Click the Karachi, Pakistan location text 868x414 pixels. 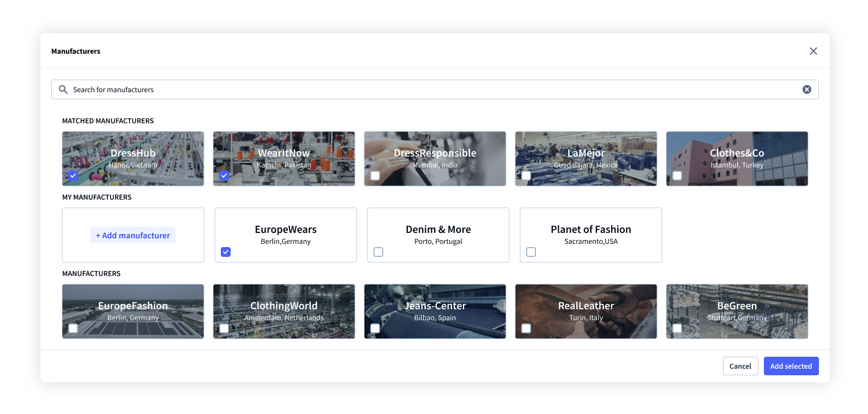pos(284,165)
